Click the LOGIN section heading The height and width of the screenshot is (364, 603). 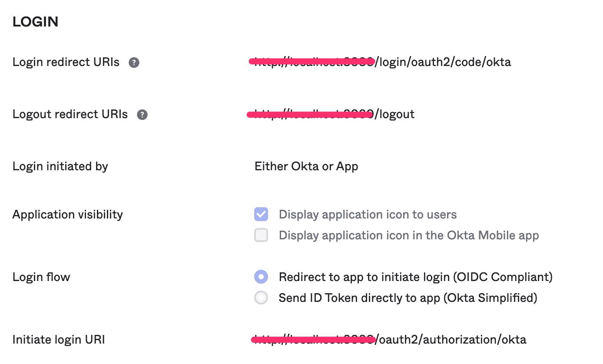pos(35,22)
